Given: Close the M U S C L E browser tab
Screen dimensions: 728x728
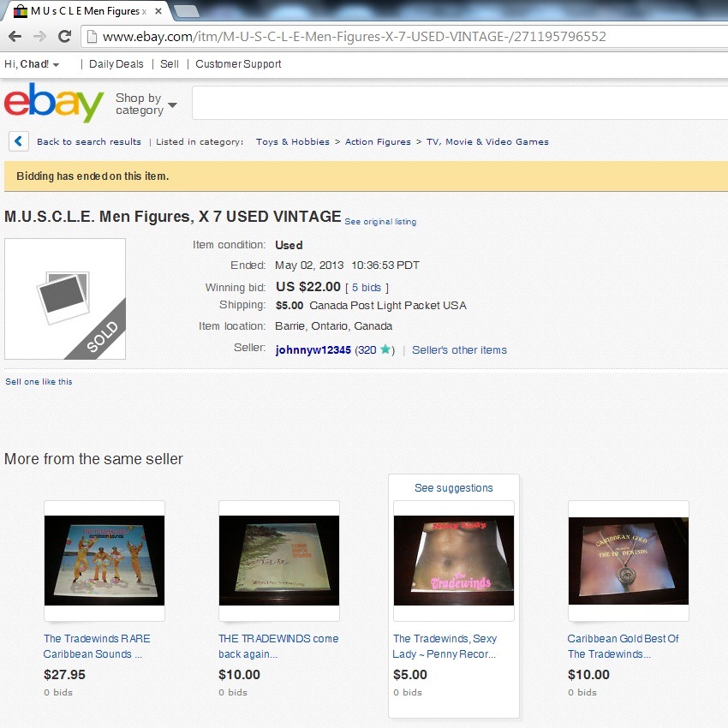Looking at the screenshot, I should pos(158,11).
